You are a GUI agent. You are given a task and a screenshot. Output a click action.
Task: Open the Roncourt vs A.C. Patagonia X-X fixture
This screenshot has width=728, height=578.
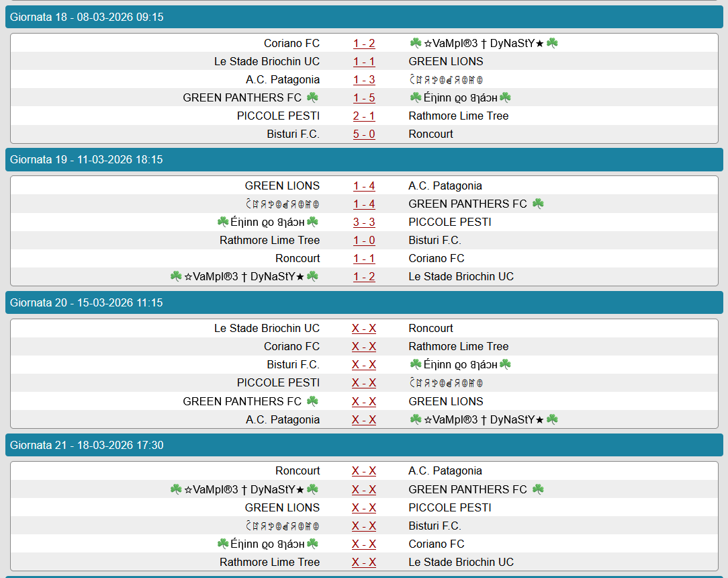(x=364, y=471)
